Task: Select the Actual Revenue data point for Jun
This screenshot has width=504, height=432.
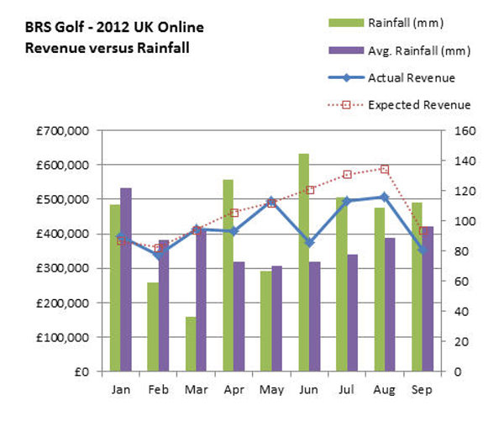Action: coord(309,242)
